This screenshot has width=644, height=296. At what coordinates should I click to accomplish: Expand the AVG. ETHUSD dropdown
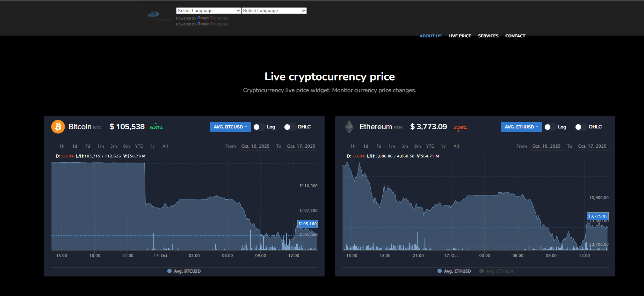click(x=521, y=127)
